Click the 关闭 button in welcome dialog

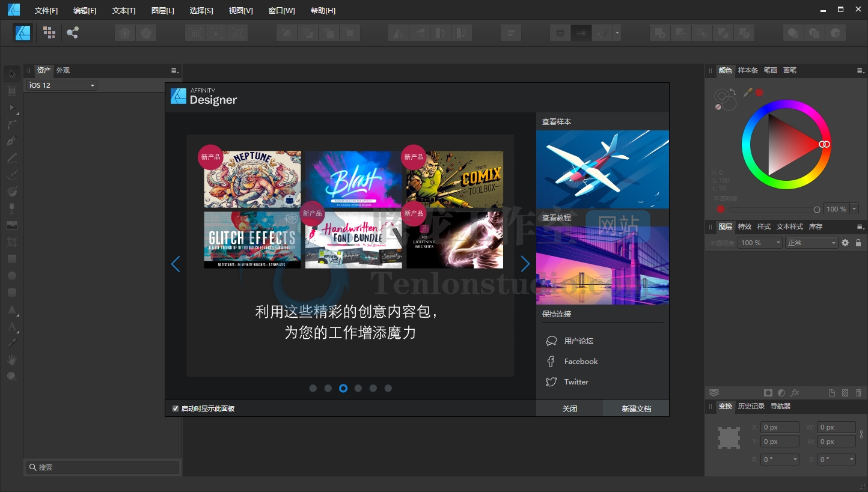tap(570, 408)
